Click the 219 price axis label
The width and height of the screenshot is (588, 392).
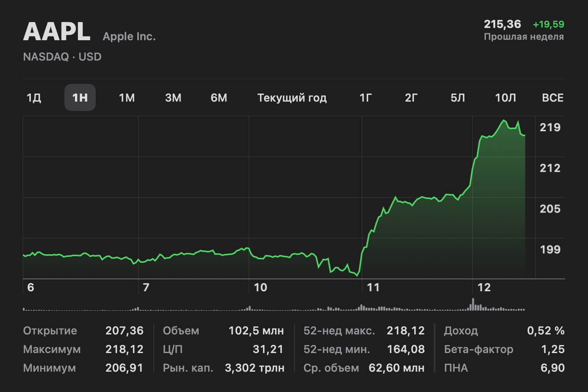[x=550, y=127]
